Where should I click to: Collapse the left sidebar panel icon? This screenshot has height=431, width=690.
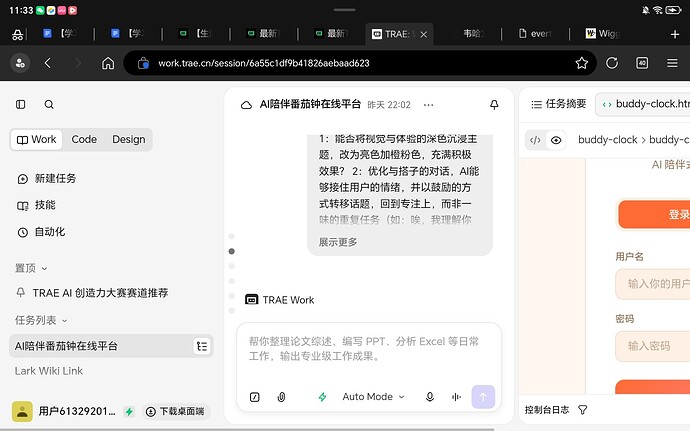point(21,104)
